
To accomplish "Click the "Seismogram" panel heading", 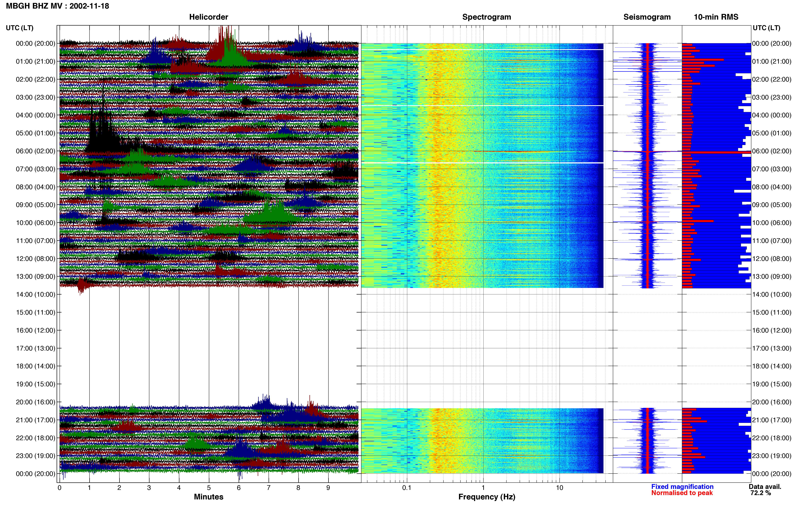I will click(x=647, y=17).
